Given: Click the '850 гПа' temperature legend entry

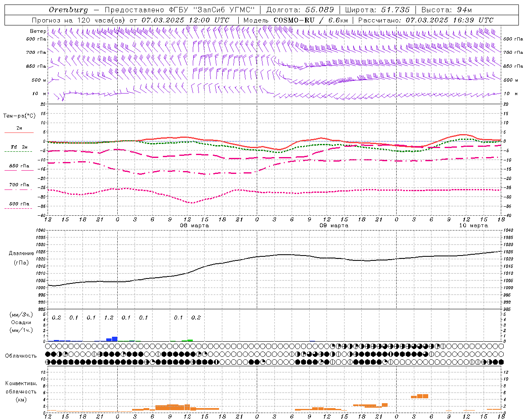Looking at the screenshot, I should (x=19, y=166).
